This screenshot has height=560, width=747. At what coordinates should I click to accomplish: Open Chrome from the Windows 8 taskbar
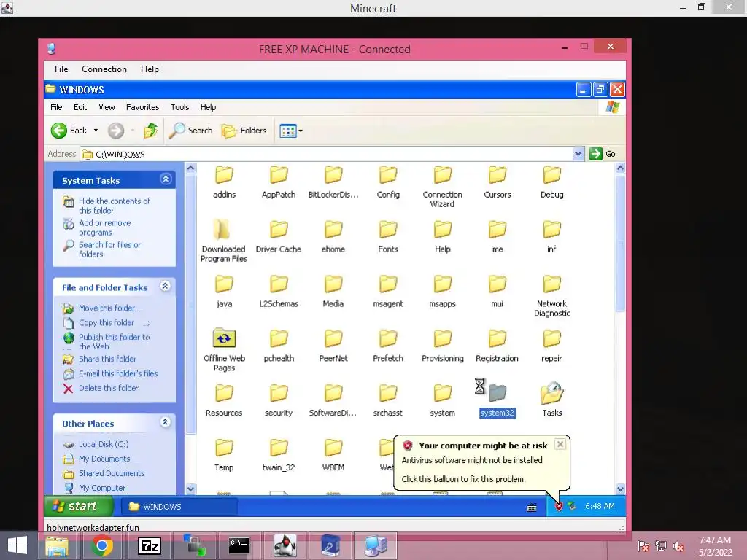click(x=102, y=545)
